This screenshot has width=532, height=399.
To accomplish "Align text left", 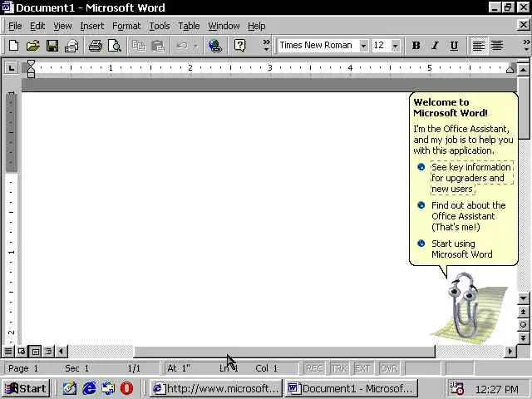I will [479, 46].
